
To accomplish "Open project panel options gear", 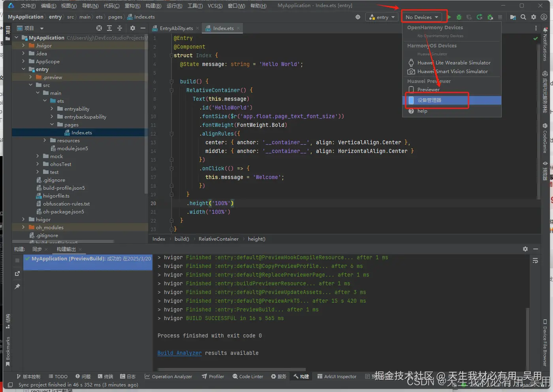I will tap(133, 28).
